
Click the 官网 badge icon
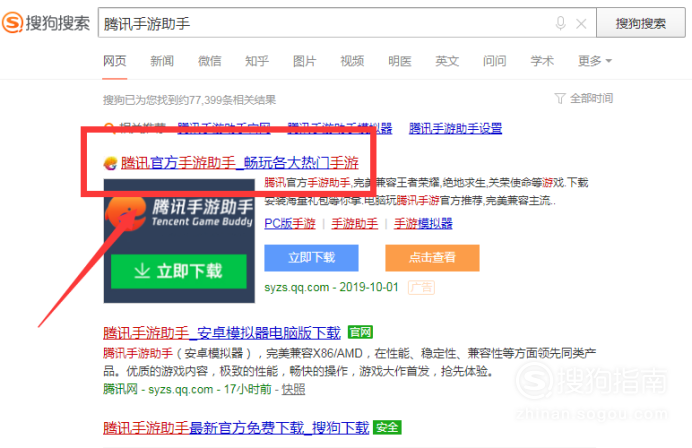click(360, 332)
